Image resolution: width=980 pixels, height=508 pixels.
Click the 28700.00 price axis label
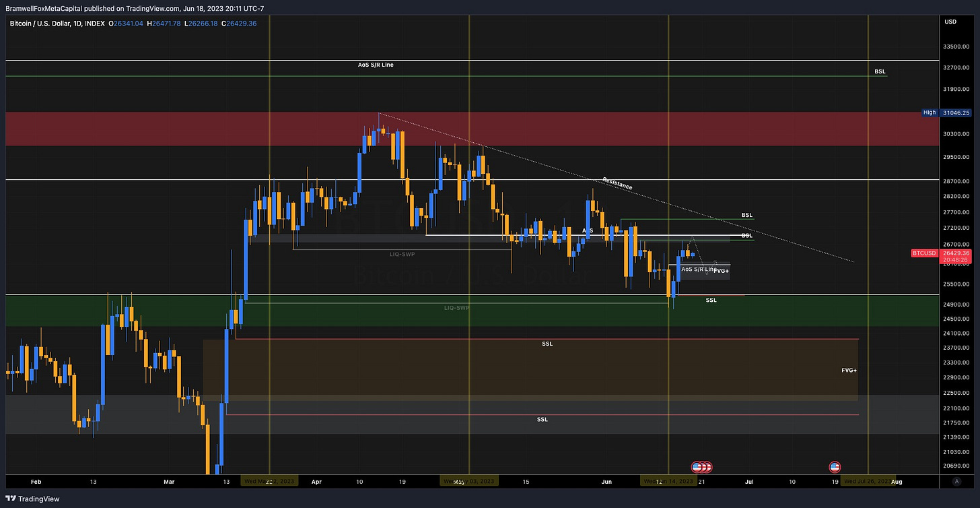click(x=956, y=182)
